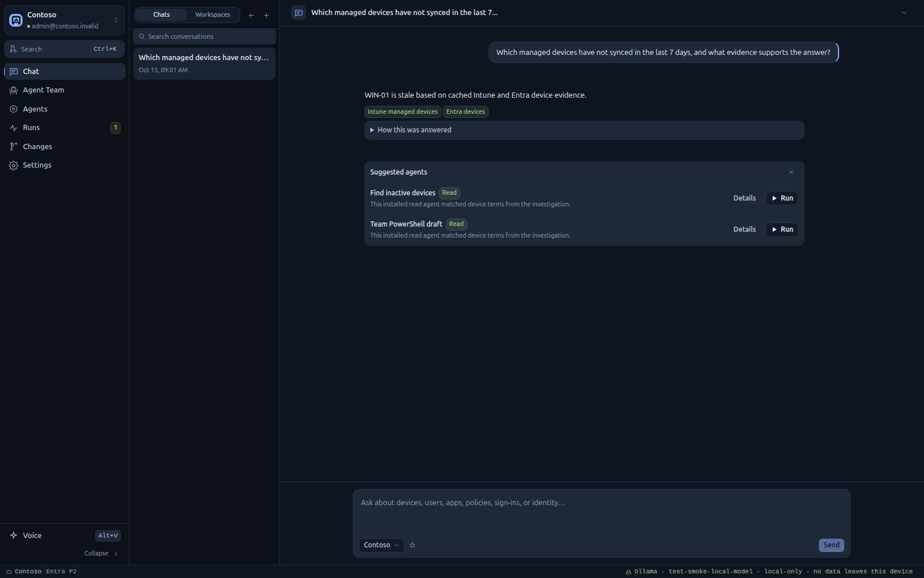The image size is (924, 578).
Task: Click the Agent Team robot icon
Action: [x=13, y=90]
